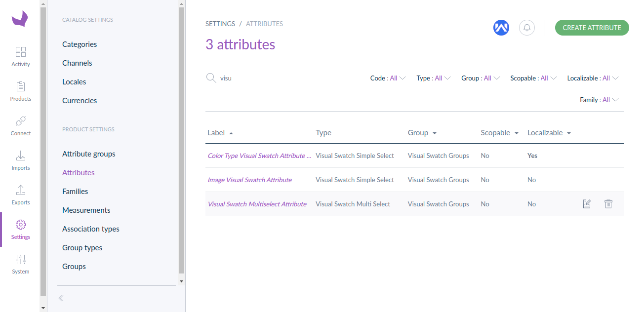Click the Akeneo purple logo

[x=20, y=19]
